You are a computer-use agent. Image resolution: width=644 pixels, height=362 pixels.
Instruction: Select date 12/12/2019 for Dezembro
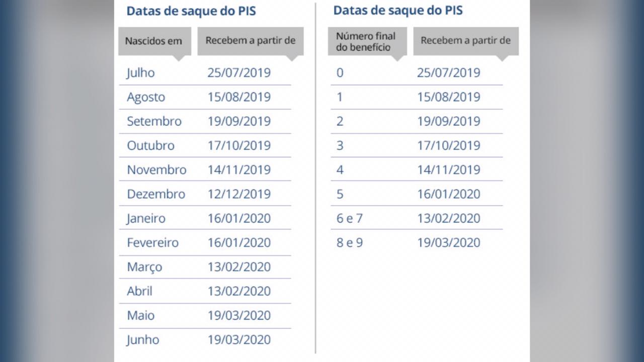point(239,194)
